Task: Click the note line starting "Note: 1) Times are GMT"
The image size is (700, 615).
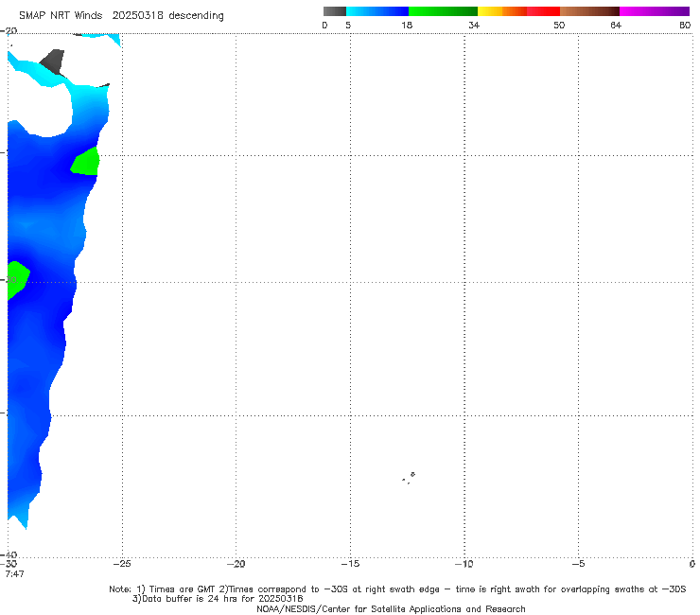Action: tap(397, 589)
